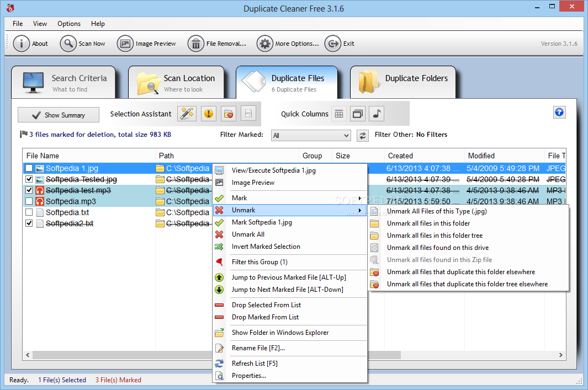
Task: Click the Exit toolbar button
Action: [340, 44]
